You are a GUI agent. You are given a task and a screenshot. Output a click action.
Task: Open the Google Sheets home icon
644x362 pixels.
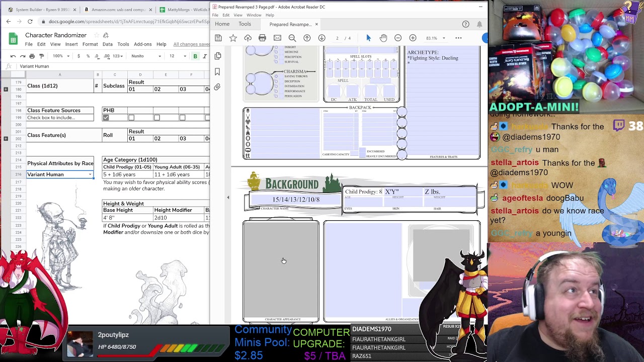(14, 39)
